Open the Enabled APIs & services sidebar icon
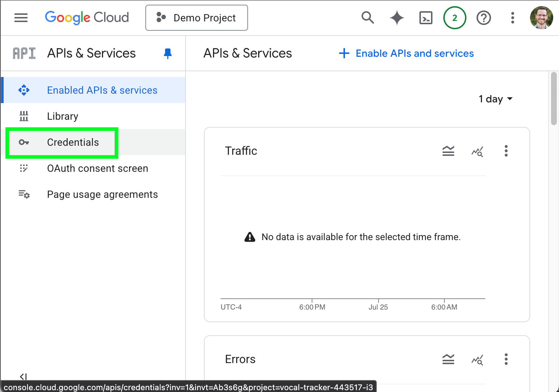The image size is (559, 392). pos(24,90)
